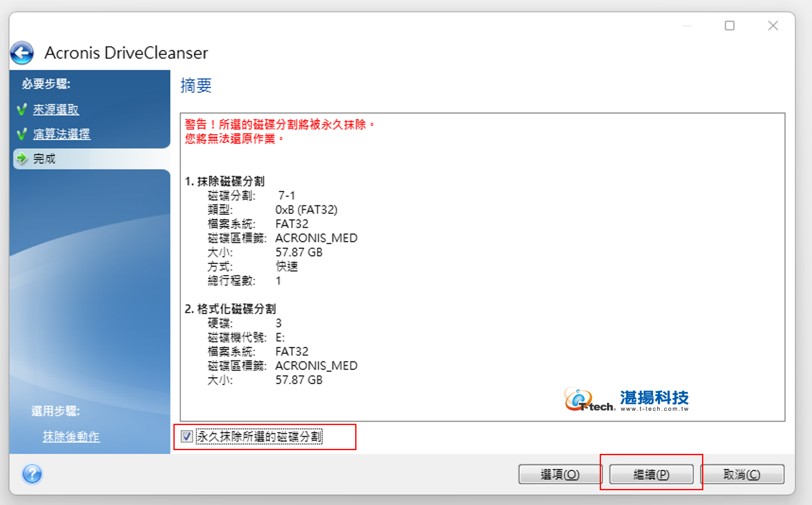Viewport: 812px width, 505px height.
Task: Click the blue back arrow icon
Action: [22, 53]
